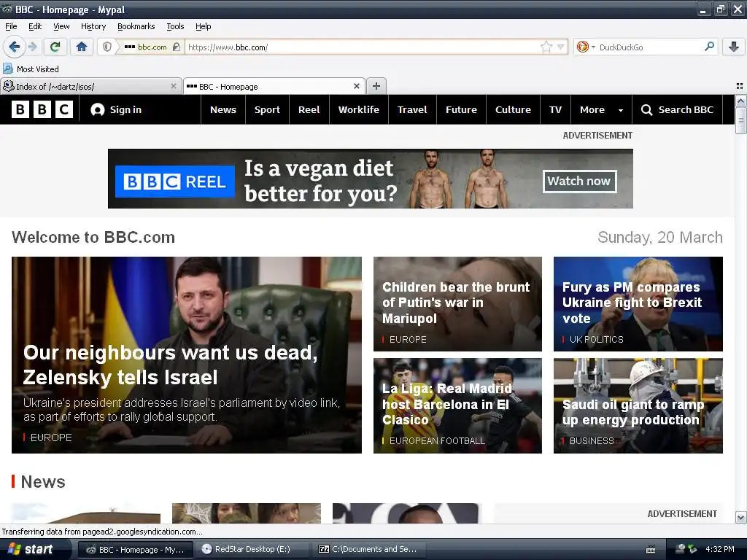Image resolution: width=747 pixels, height=560 pixels.
Task: Open a new tab with the plus button
Action: pos(376,86)
